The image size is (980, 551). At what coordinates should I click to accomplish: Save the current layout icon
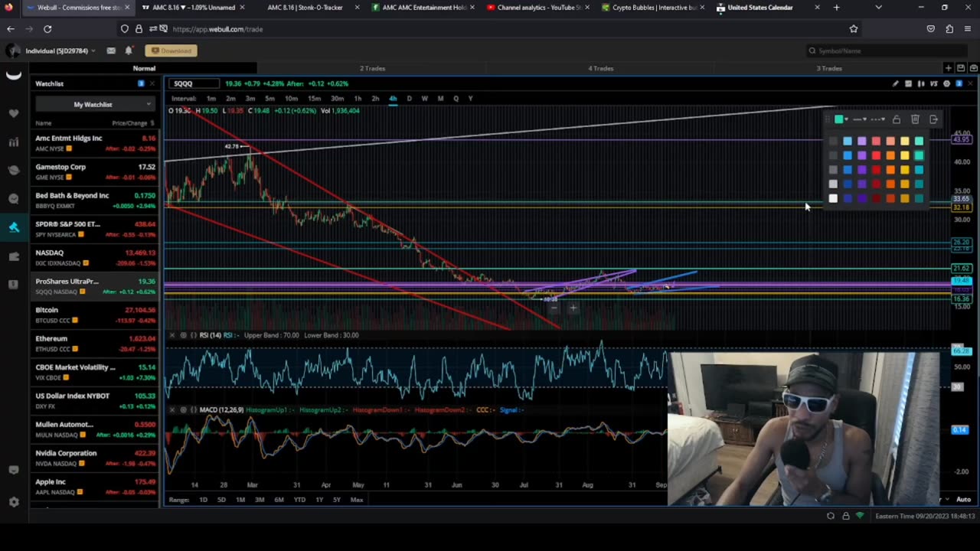pos(960,68)
